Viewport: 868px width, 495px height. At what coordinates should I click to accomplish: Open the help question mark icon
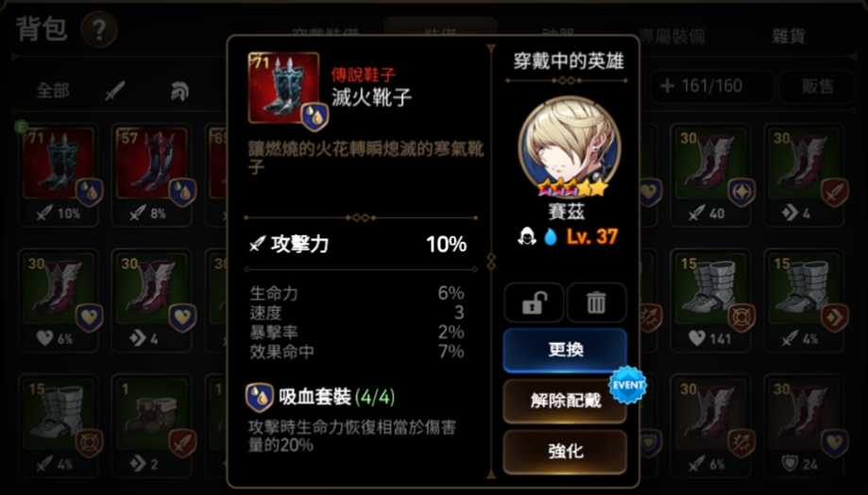tap(99, 30)
